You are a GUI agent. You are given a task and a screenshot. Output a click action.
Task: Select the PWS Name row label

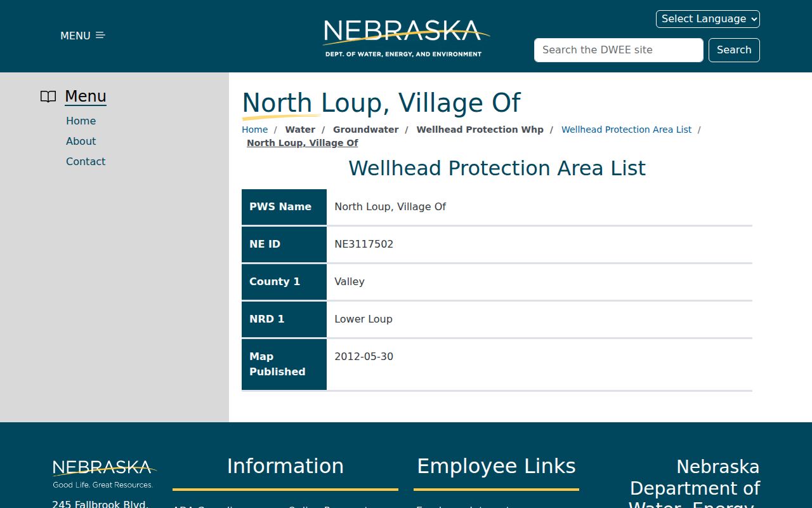point(284,206)
